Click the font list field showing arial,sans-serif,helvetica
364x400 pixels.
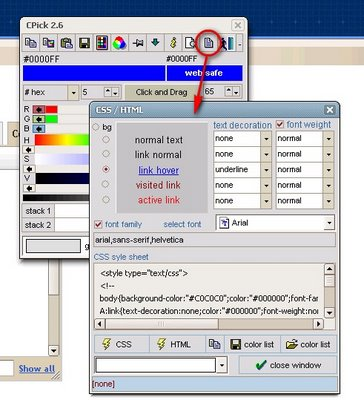[x=215, y=240]
